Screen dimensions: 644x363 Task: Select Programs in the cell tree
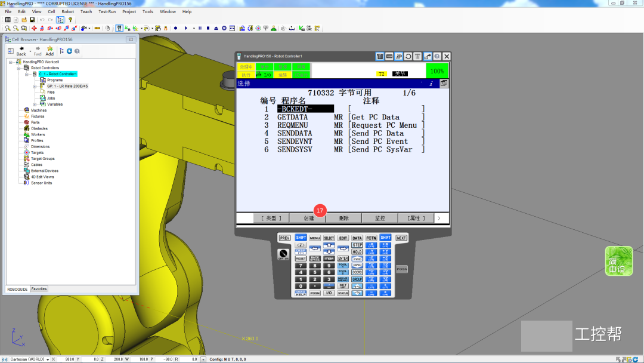[55, 80]
